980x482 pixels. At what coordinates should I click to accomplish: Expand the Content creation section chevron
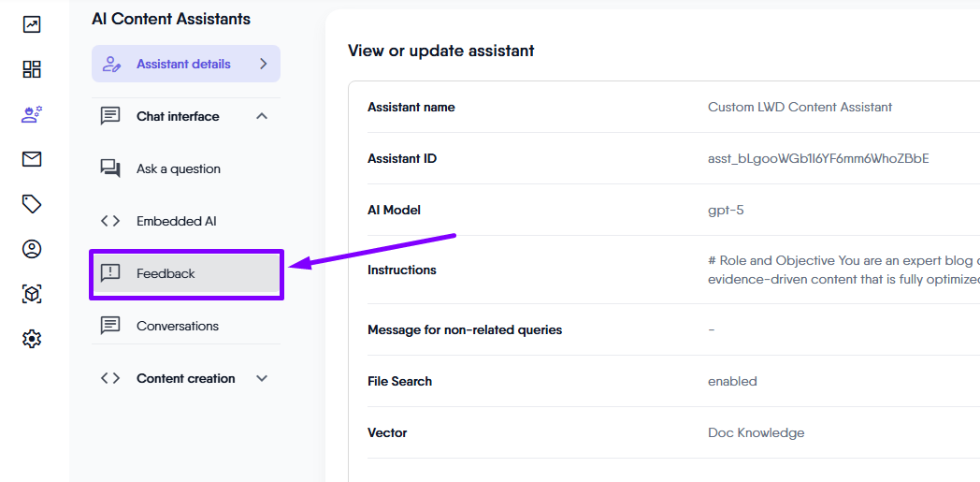pyautogui.click(x=262, y=378)
